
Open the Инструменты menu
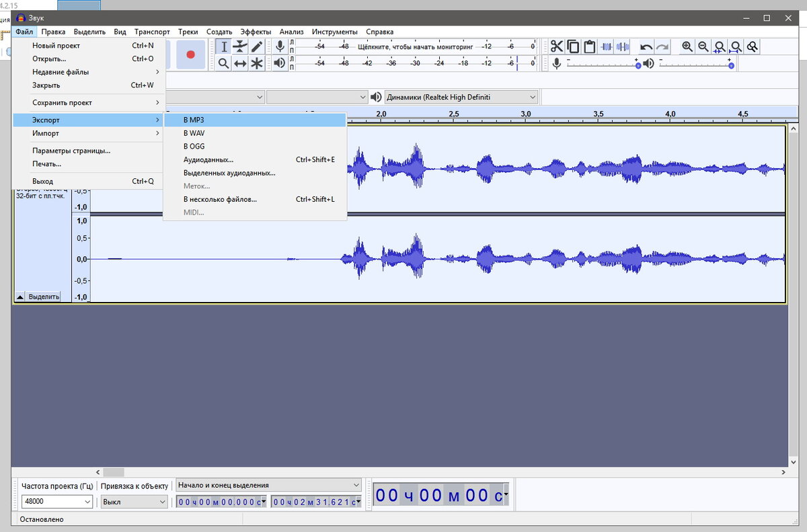(x=335, y=32)
